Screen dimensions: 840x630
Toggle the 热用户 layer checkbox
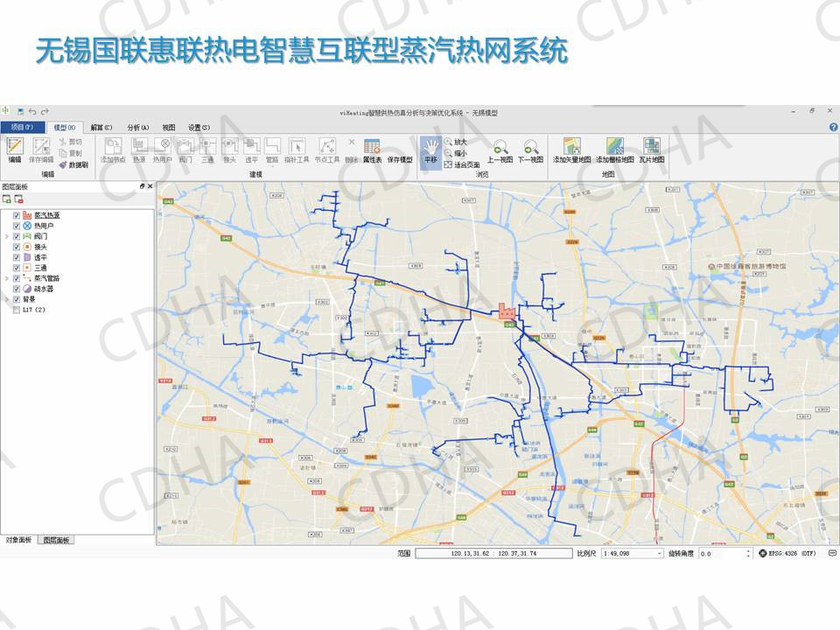tap(17, 226)
